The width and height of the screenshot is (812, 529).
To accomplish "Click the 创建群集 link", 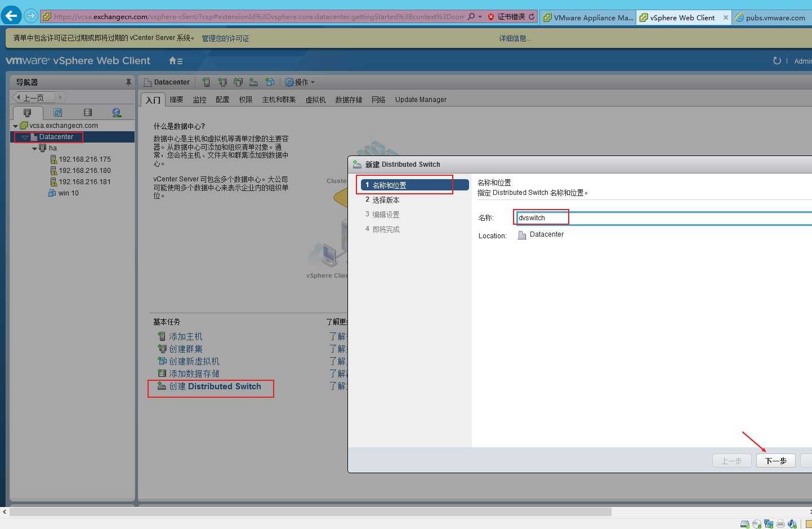I will coord(186,349).
